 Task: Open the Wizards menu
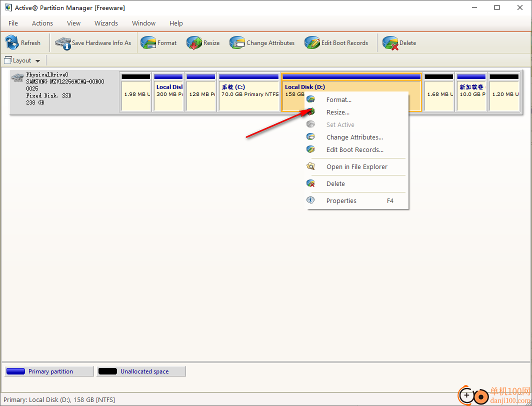tap(106, 23)
